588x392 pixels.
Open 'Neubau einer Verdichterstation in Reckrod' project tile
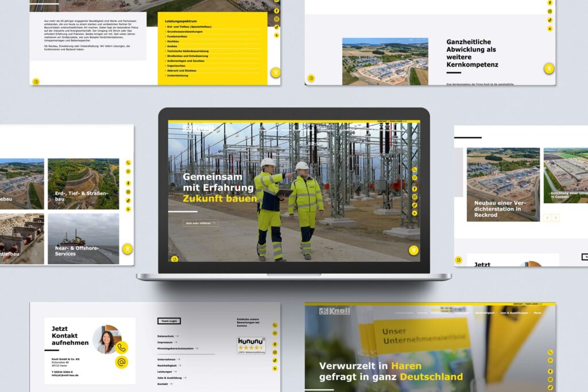[503, 184]
